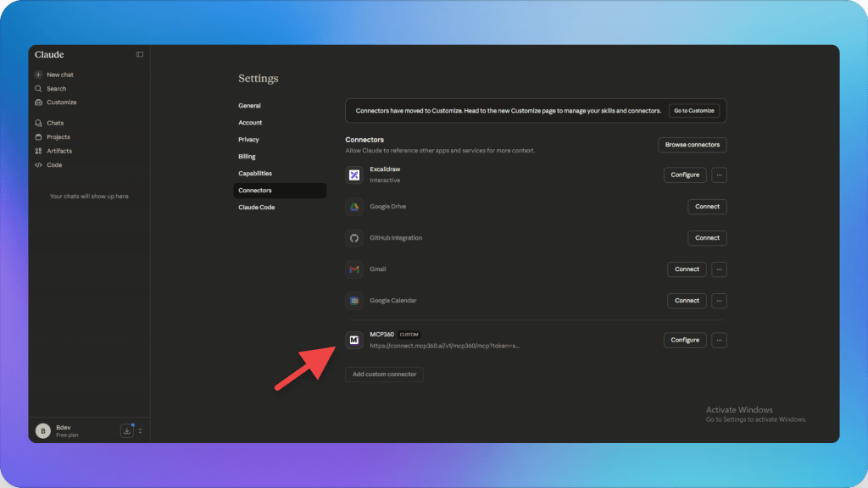Open more options for Excalidraw
This screenshot has width=868, height=488.
(719, 175)
